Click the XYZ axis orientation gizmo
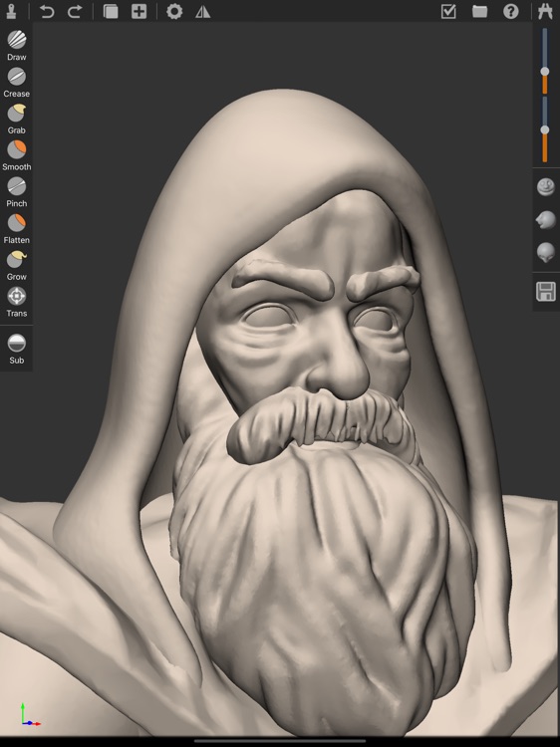This screenshot has width=560, height=747. point(30,714)
